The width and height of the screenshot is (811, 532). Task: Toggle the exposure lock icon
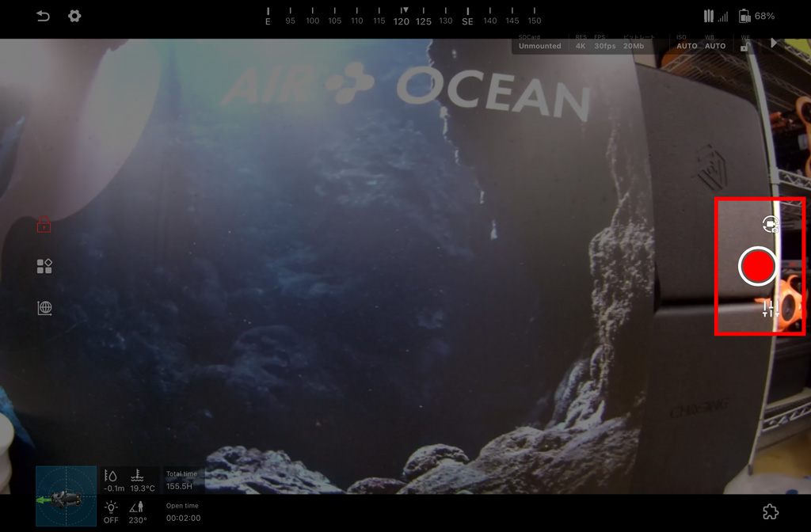pyautogui.click(x=744, y=45)
